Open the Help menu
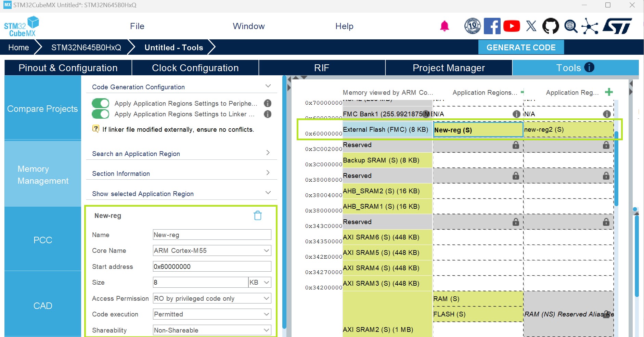 (x=344, y=26)
